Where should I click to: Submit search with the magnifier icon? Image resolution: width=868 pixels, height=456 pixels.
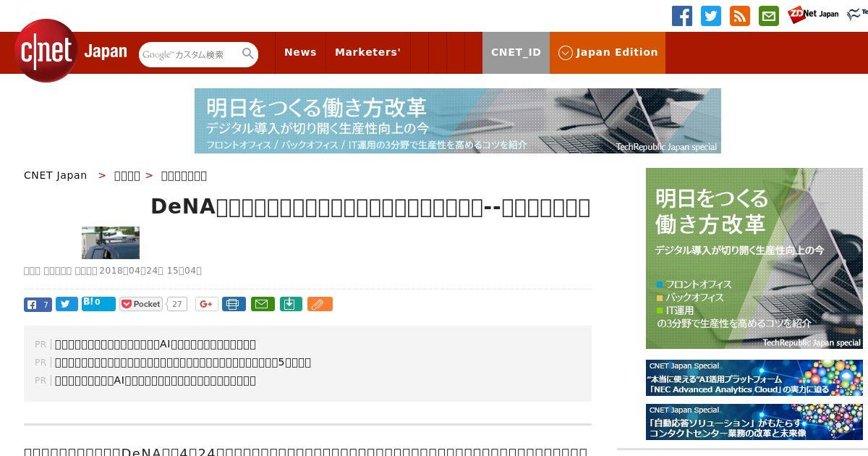[x=248, y=54]
